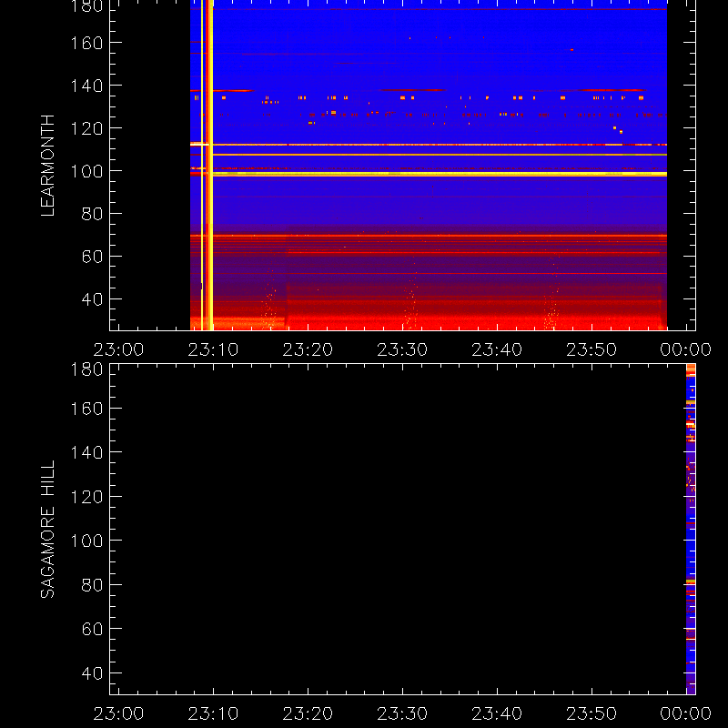The width and height of the screenshot is (728, 728).
Task: Click 23:10 time label under Learmonth plot
Action: tap(213, 349)
